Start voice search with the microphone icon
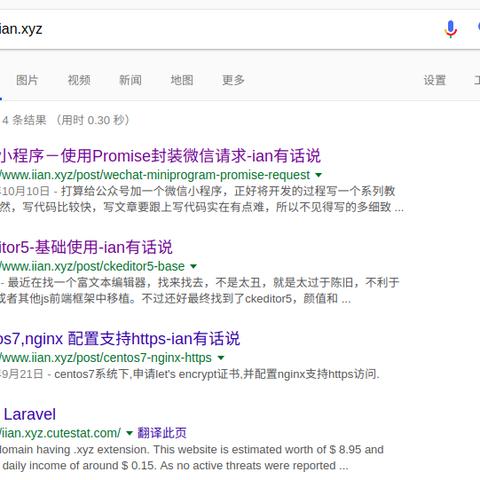This screenshot has width=480, height=480. pyautogui.click(x=450, y=29)
